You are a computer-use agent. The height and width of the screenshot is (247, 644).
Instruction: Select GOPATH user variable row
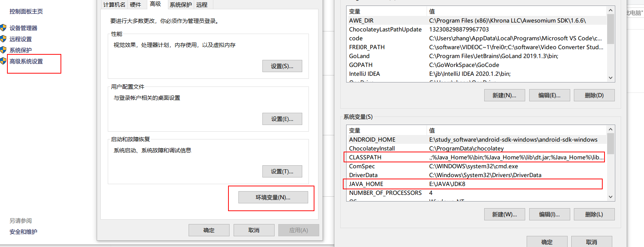pos(476,65)
